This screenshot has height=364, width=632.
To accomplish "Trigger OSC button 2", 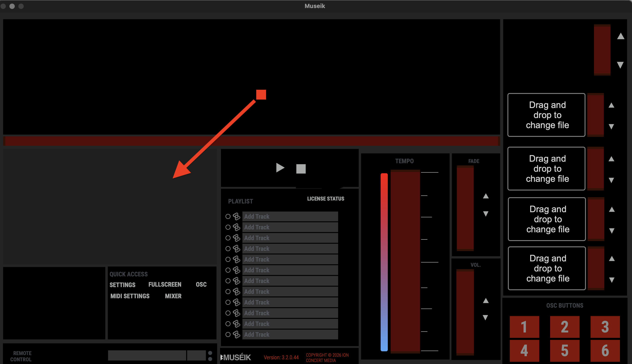I will pyautogui.click(x=565, y=327).
